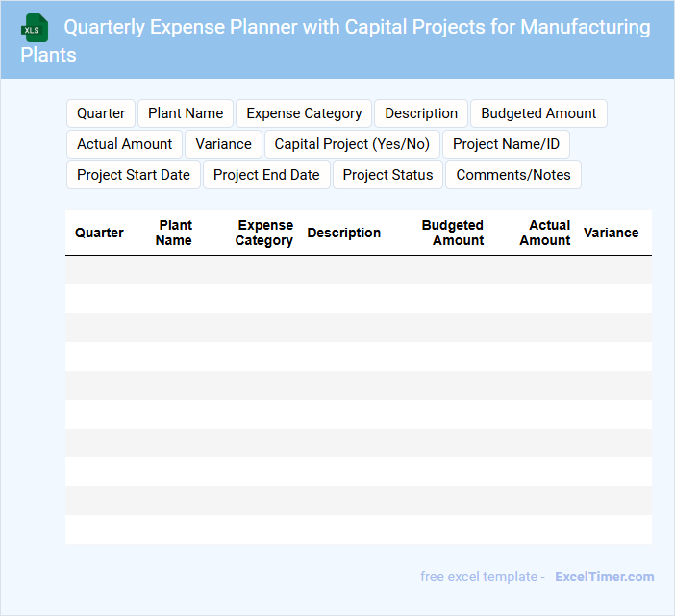This screenshot has height=616, width=675.
Task: Click the Actual Amount table column header
Action: tap(545, 233)
